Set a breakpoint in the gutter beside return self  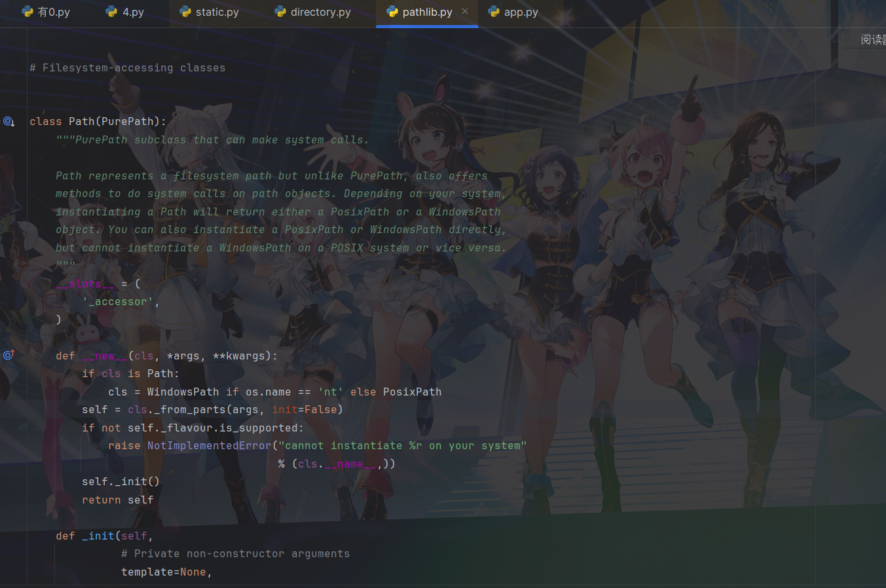tap(20, 499)
